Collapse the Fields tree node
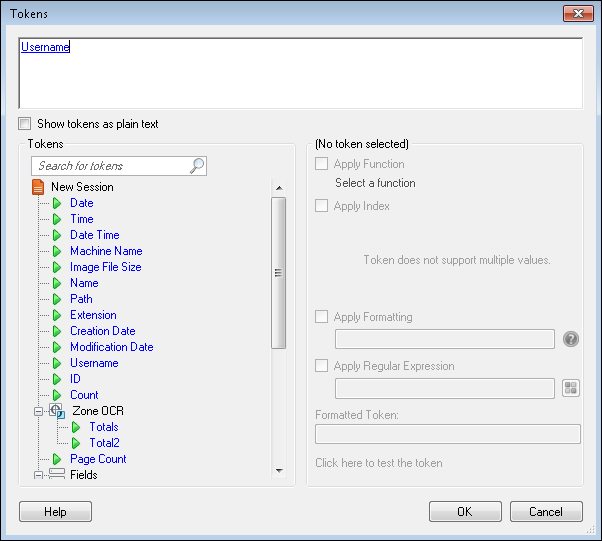 (39, 475)
